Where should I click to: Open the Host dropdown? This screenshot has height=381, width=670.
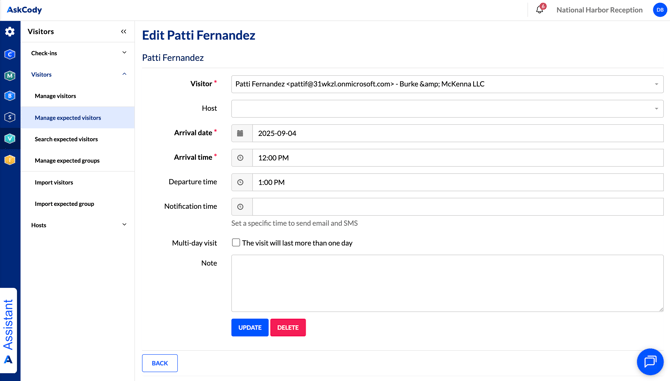click(x=447, y=108)
